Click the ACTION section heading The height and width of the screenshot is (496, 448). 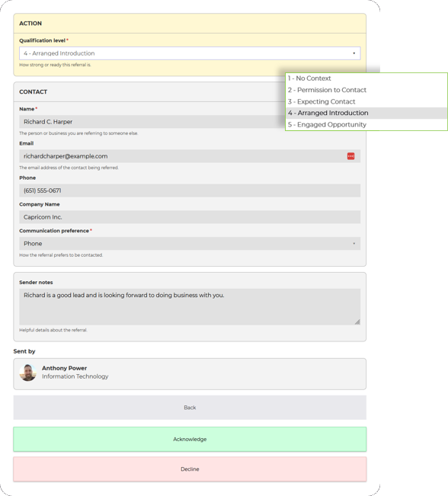click(x=30, y=24)
